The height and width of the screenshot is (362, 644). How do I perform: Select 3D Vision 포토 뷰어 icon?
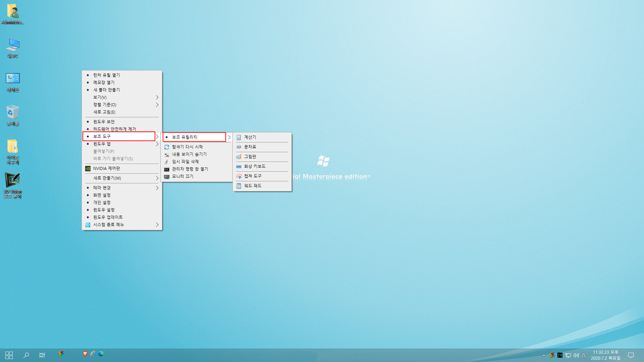pyautogui.click(x=13, y=185)
